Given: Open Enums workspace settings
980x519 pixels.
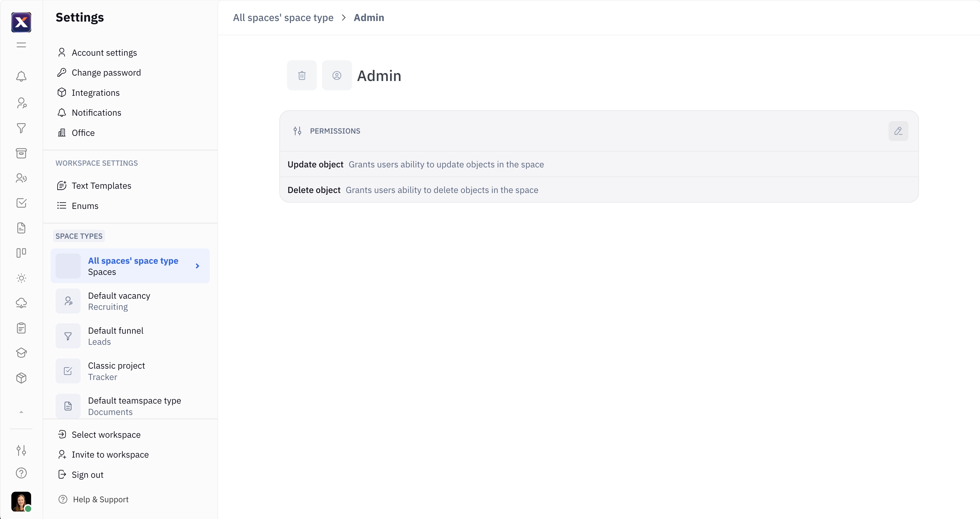Looking at the screenshot, I should coord(85,206).
